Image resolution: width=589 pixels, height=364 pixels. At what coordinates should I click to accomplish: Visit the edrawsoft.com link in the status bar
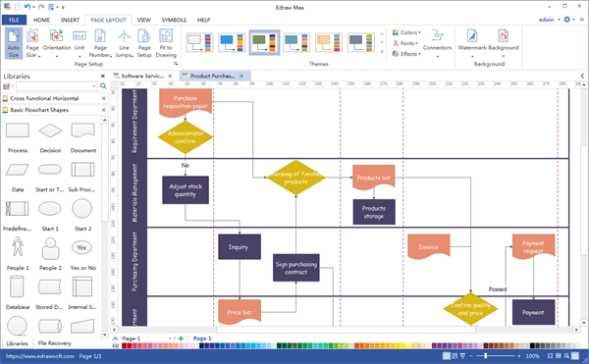[x=40, y=356]
